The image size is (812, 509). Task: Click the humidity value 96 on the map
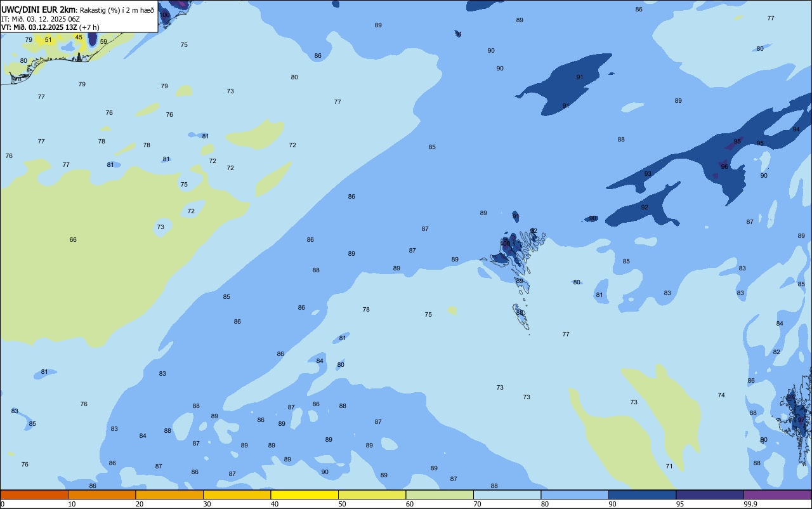[x=724, y=167]
